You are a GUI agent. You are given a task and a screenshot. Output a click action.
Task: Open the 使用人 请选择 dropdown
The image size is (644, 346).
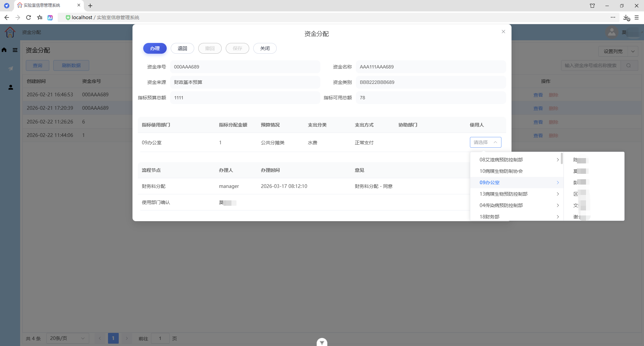pyautogui.click(x=486, y=142)
